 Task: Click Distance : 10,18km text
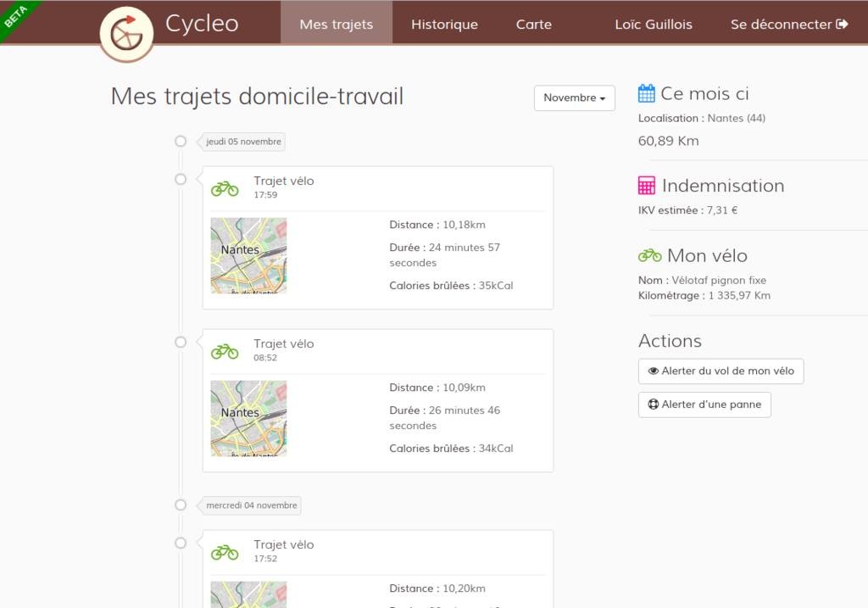[x=437, y=225]
